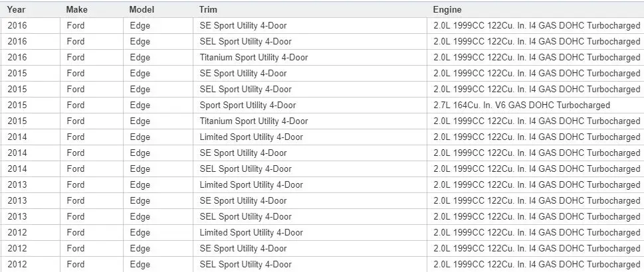
Task: Click the Model column header
Action: point(142,9)
